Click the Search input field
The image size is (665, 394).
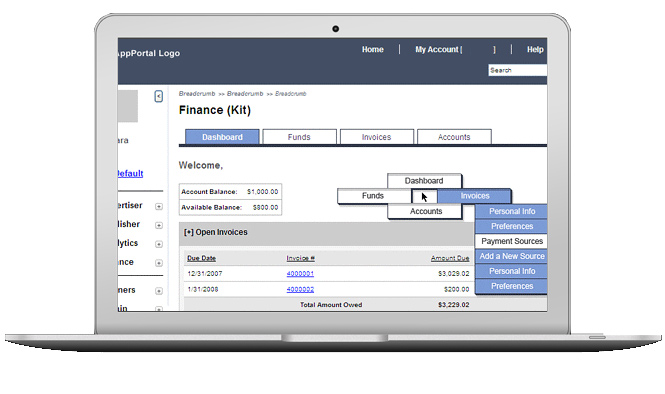(517, 70)
